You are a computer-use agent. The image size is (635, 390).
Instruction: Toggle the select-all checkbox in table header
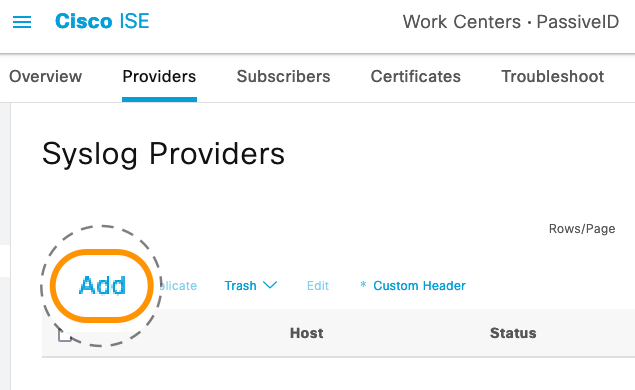(64, 335)
